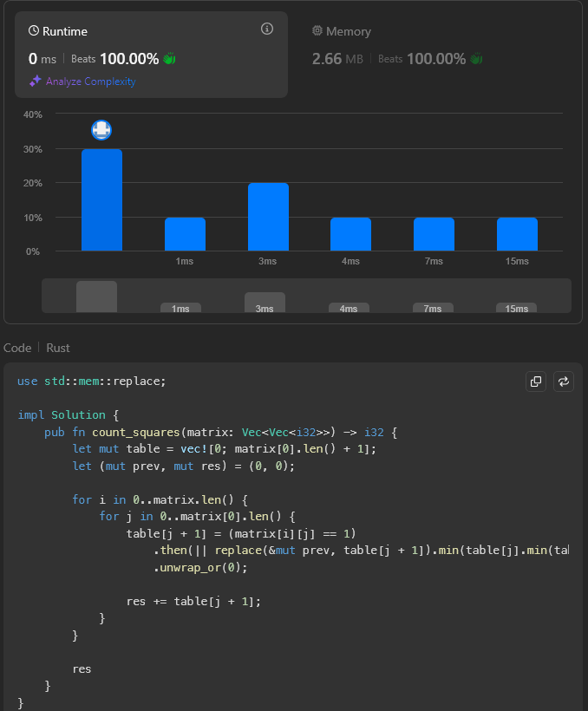Click the "15ms" x-axis label under chart
Screen dimensions: 588x711
pos(517,261)
